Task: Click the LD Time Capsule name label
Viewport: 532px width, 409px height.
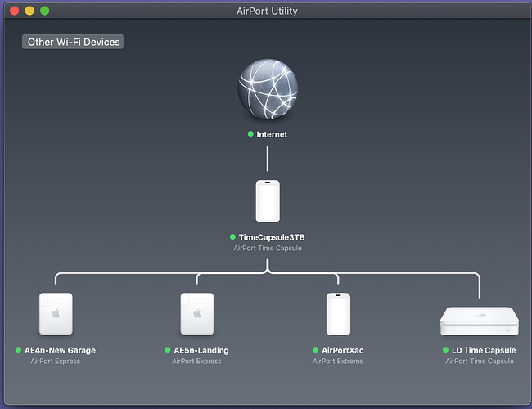Action: coord(484,350)
